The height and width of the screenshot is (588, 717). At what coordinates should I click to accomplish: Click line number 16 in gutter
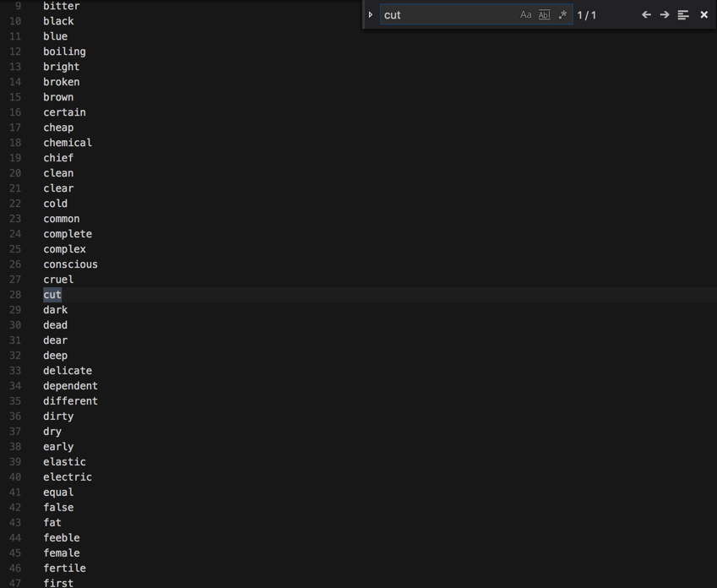[x=15, y=112]
